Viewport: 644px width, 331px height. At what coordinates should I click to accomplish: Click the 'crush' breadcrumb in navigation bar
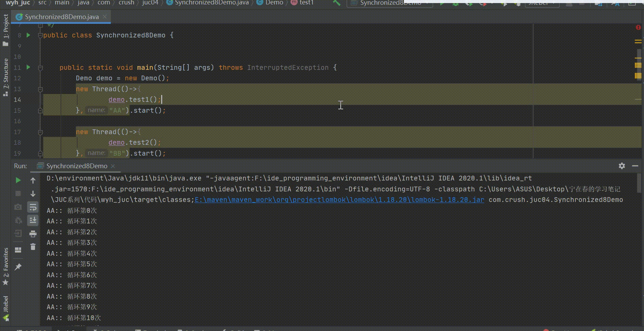[126, 3]
